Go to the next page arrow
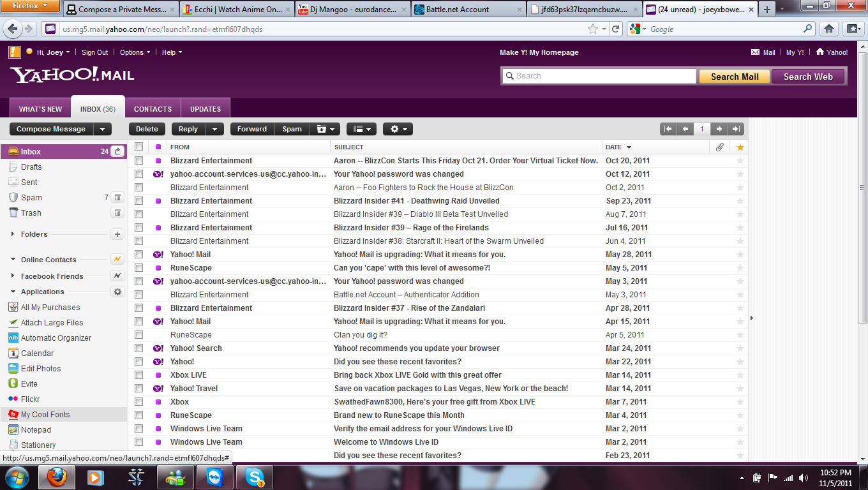The width and height of the screenshot is (868, 490). [719, 129]
